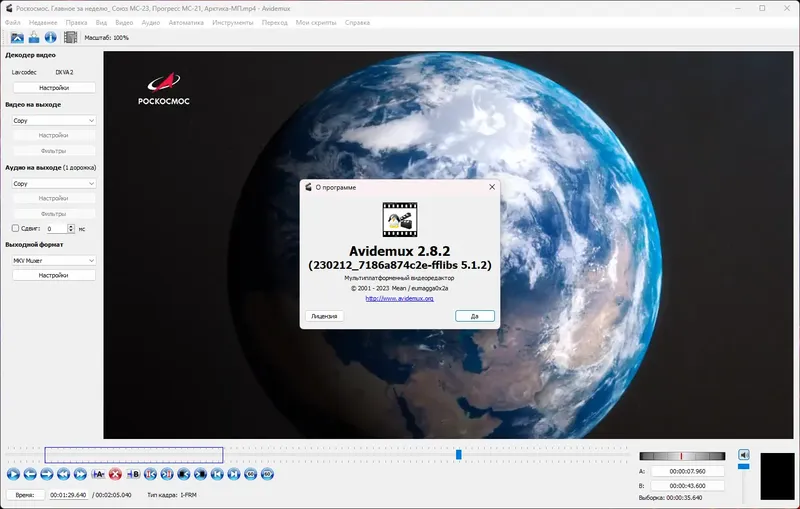800x509 pixels.
Task: Open the 'Инструменты' menu
Action: [x=233, y=22]
